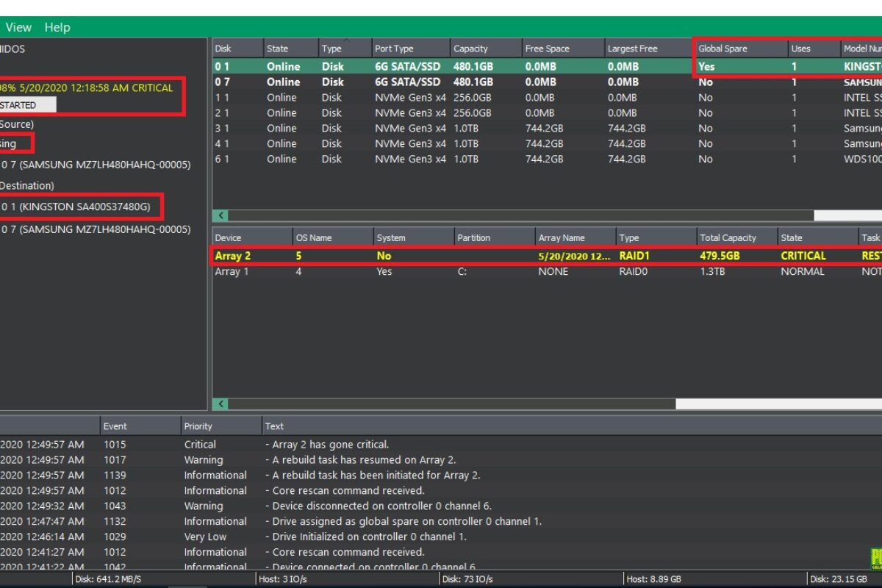882x588 pixels.
Task: Select log entry 'A rebuild task has resumed'
Action: pos(441,459)
